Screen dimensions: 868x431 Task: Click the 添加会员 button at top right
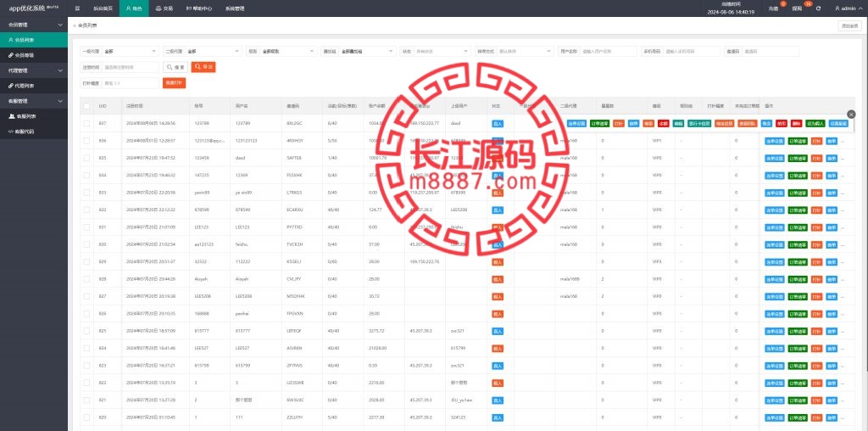click(x=849, y=25)
